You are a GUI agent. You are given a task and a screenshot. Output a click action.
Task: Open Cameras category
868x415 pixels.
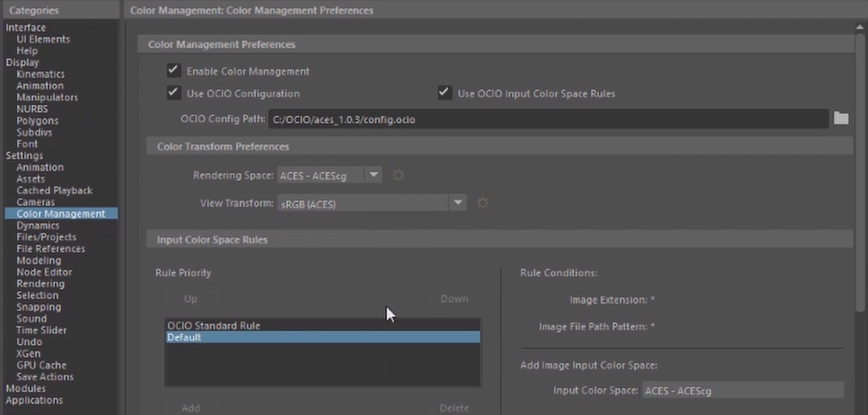36,203
